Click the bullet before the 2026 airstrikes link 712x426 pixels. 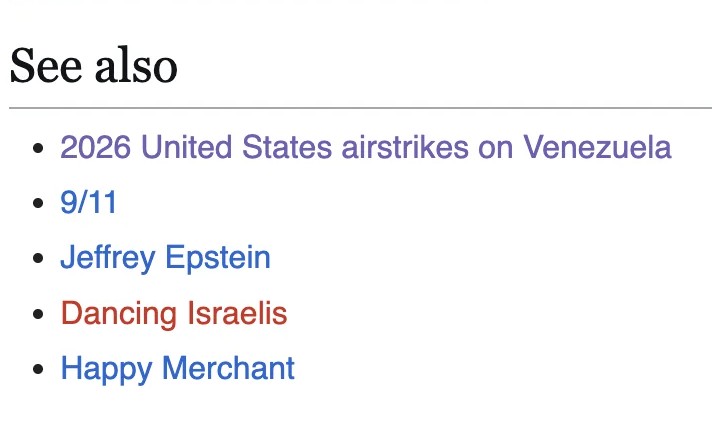tap(39, 149)
